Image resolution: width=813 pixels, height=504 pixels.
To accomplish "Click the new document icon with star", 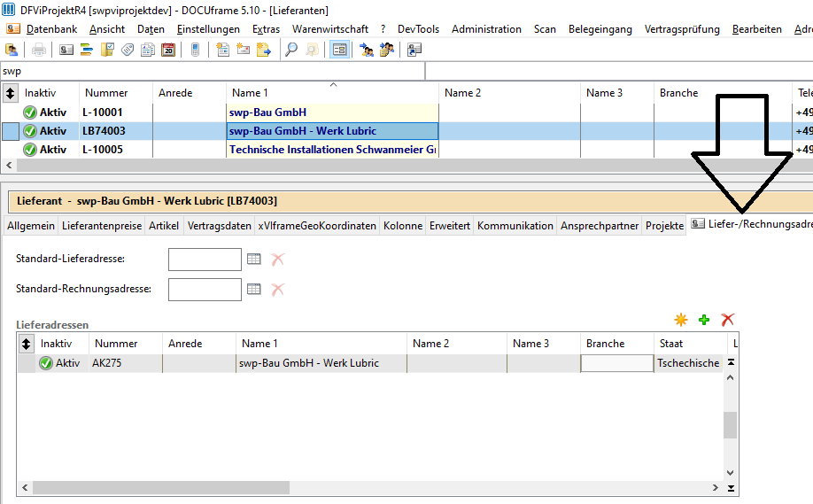I will coord(223,50).
